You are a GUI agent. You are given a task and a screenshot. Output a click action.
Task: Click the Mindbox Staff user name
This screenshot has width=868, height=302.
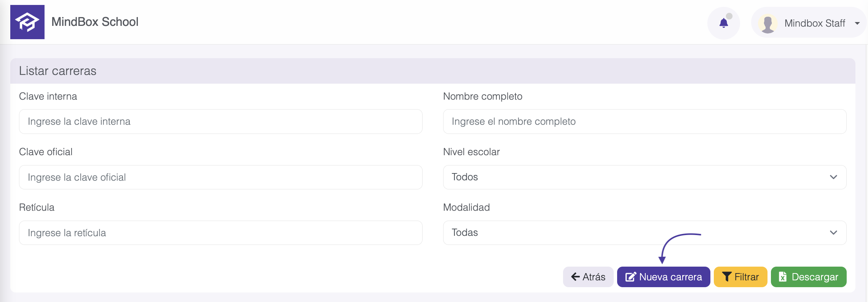[815, 24]
